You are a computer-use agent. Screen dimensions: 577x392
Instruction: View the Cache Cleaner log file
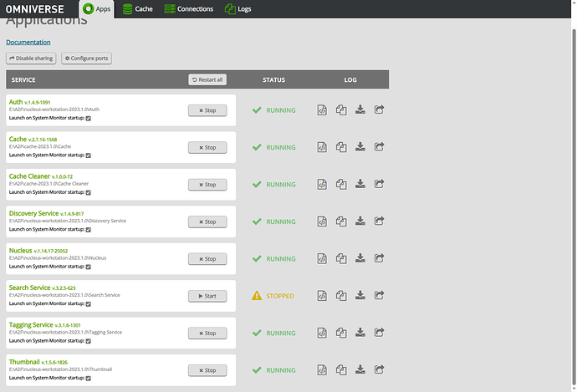(322, 184)
